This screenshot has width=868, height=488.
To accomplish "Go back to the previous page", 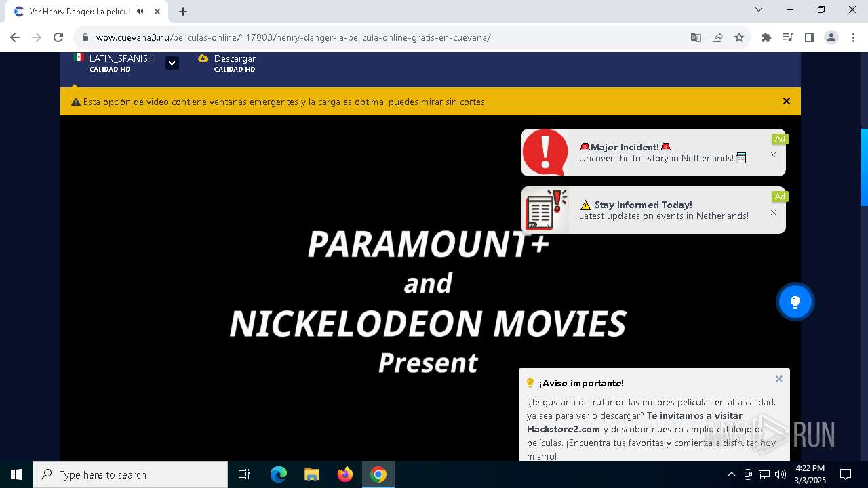I will [15, 37].
